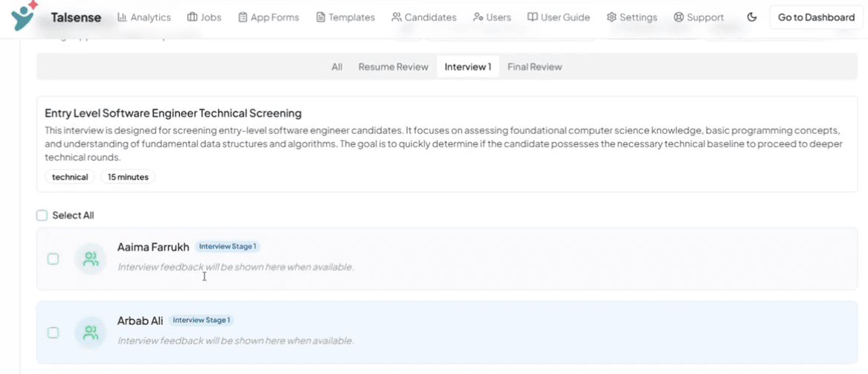Image resolution: width=868 pixels, height=374 pixels.
Task: Click the Go to Dashboard button
Action: coord(816,17)
